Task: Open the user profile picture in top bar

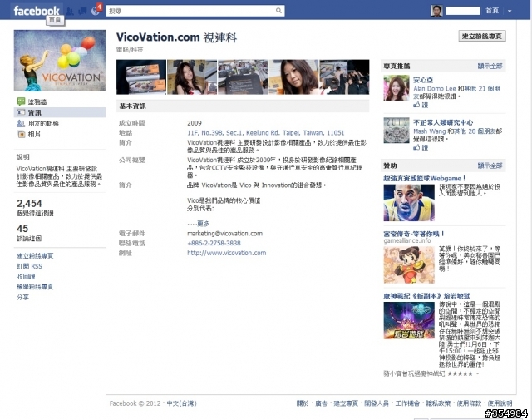Action: click(x=436, y=11)
